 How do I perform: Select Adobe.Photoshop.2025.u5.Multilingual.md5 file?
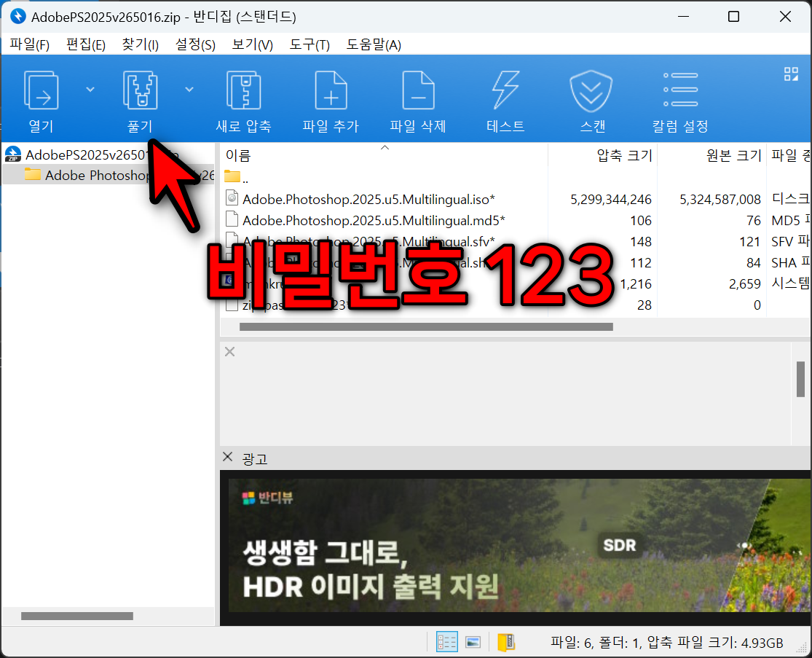pyautogui.click(x=374, y=221)
